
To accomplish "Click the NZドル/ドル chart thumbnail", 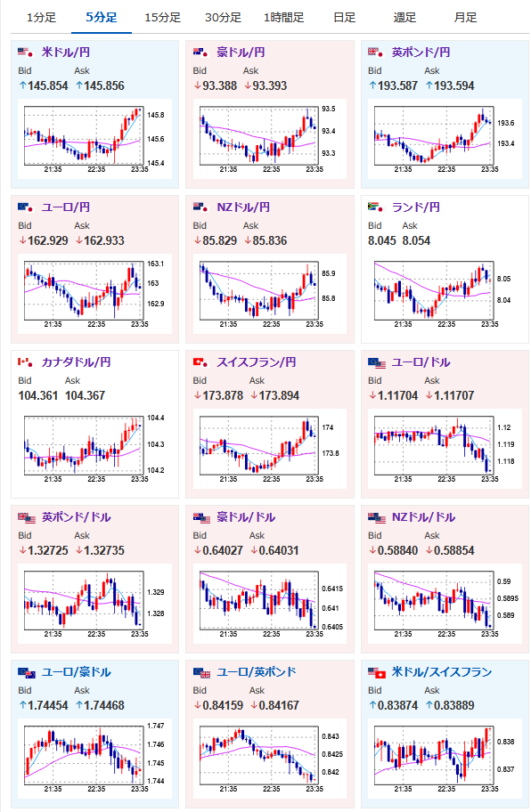I will 445,604.
